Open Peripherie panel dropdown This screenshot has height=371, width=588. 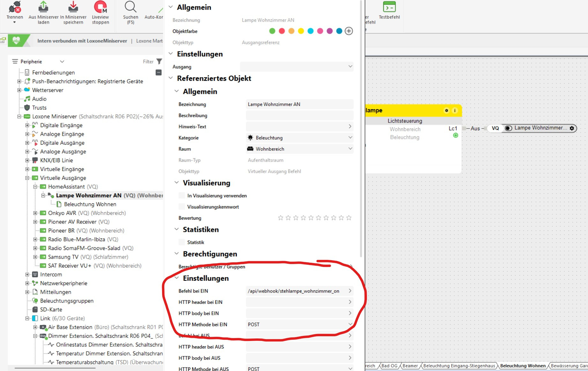pyautogui.click(x=62, y=61)
